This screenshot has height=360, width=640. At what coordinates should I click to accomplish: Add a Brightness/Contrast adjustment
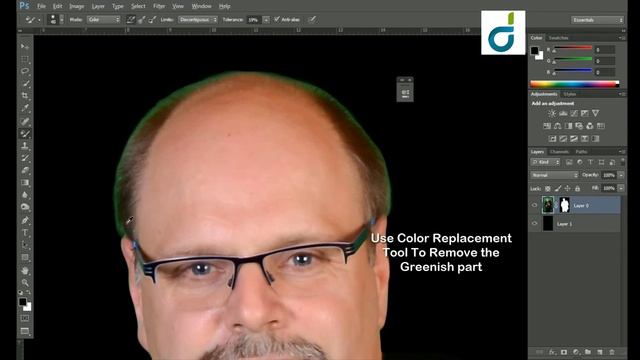coord(552,113)
